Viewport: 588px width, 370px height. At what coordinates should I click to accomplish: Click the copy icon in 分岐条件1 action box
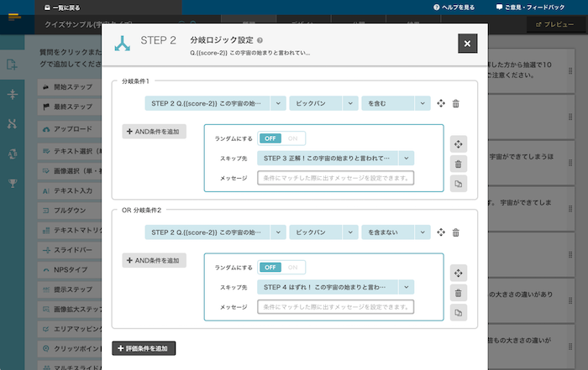(458, 184)
